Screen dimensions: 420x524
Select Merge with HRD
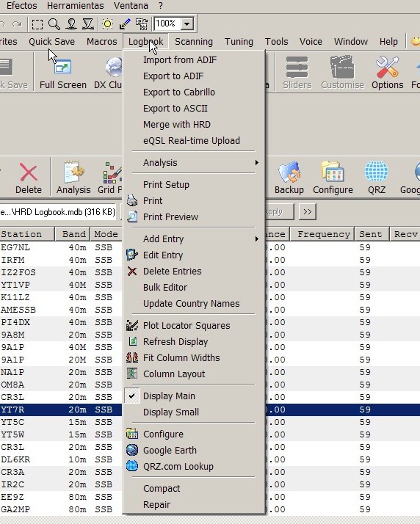tap(194, 124)
